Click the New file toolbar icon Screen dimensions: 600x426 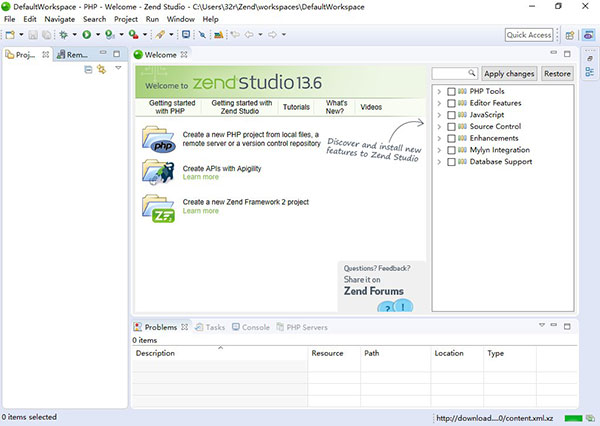(9, 35)
